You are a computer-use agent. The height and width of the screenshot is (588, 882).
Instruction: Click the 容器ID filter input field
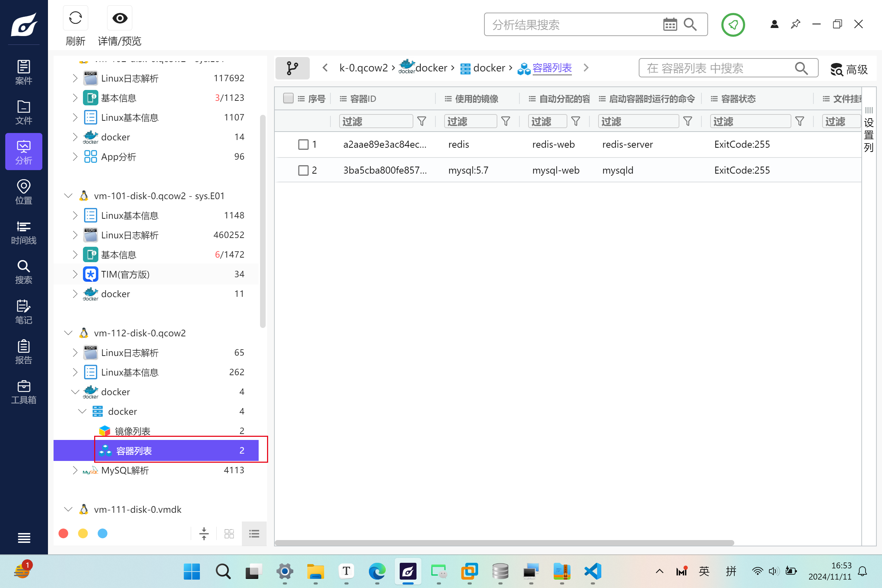tap(376, 121)
